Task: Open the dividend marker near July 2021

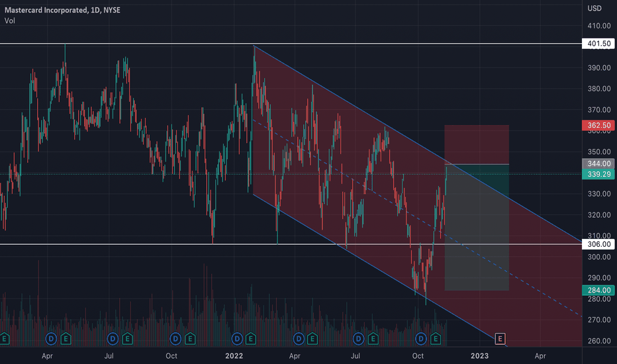Action: (x=113, y=338)
